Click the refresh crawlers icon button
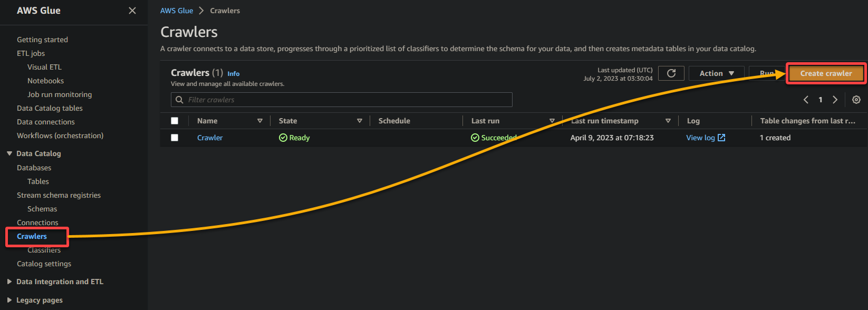 pos(671,73)
